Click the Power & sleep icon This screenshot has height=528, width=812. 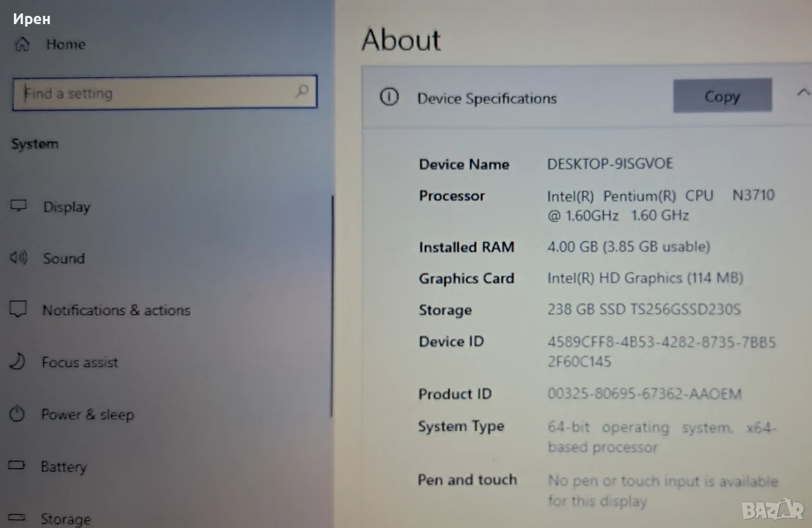(x=17, y=414)
